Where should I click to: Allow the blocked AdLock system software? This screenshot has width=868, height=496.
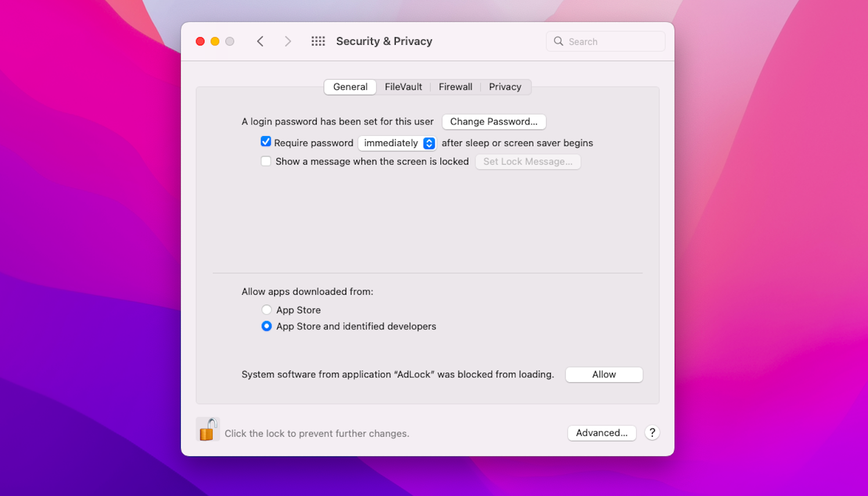[x=604, y=374]
